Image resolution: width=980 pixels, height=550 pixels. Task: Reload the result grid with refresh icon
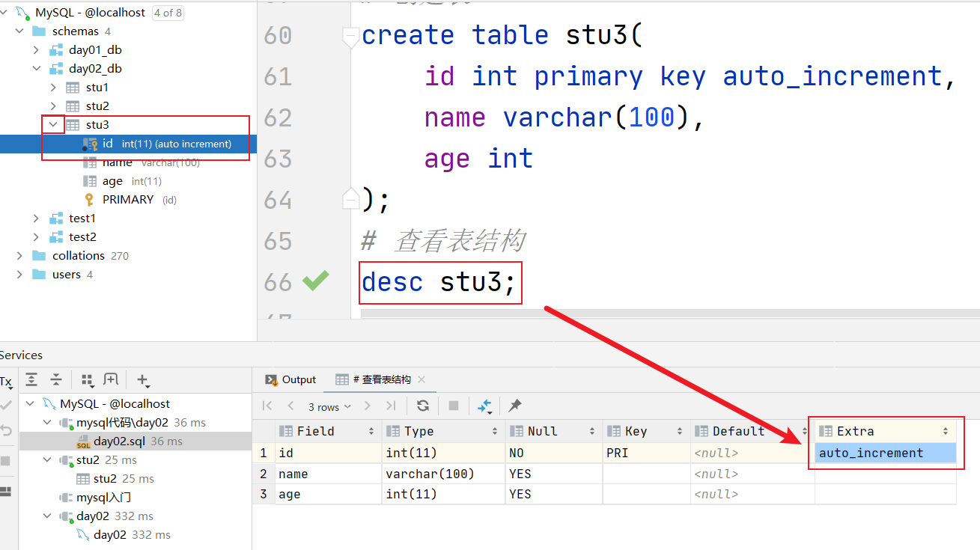pos(423,406)
